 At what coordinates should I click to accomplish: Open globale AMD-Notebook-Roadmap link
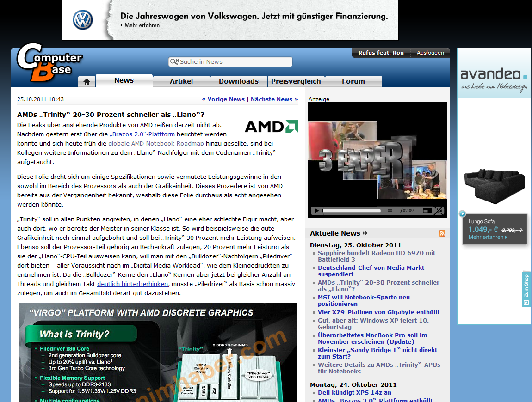pyautogui.click(x=156, y=143)
